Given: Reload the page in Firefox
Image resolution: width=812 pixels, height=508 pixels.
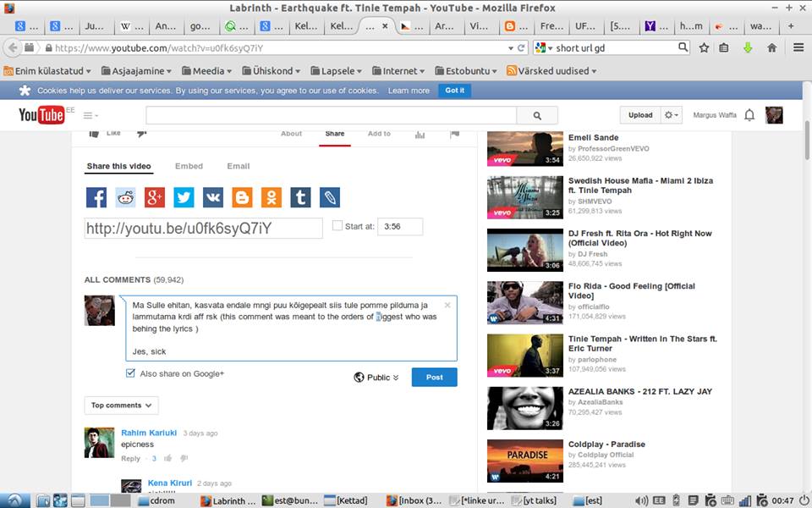Looking at the screenshot, I should coord(521,47).
